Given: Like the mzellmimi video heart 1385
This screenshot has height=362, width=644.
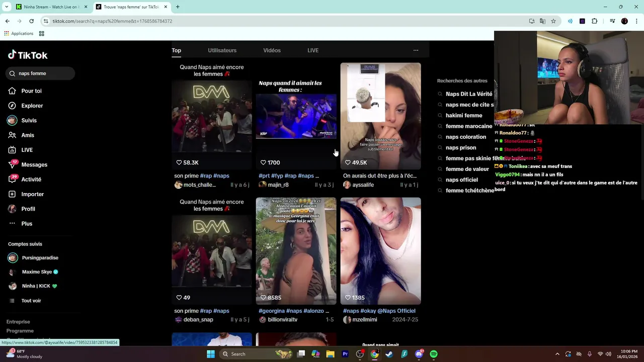Looking at the screenshot, I should click(x=348, y=298).
